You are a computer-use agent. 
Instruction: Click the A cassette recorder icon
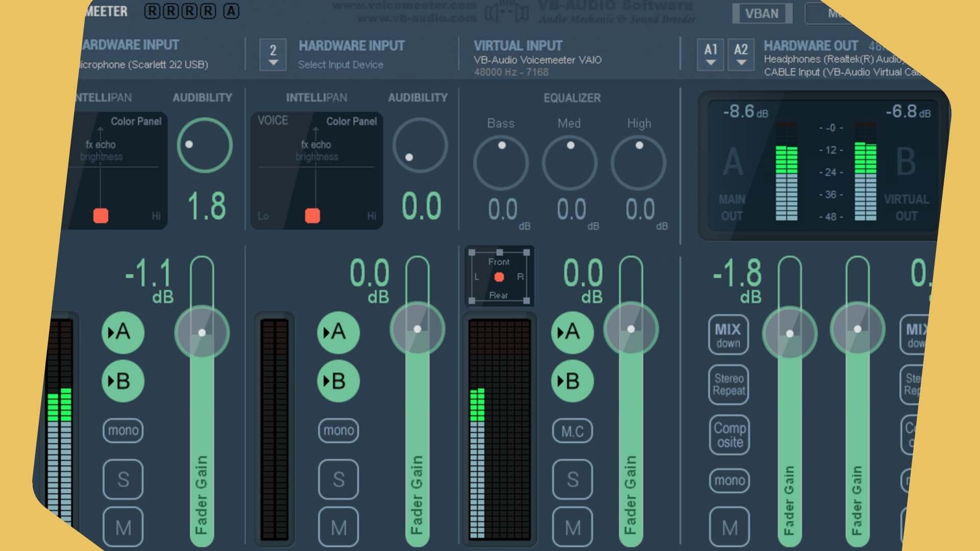[x=231, y=11]
